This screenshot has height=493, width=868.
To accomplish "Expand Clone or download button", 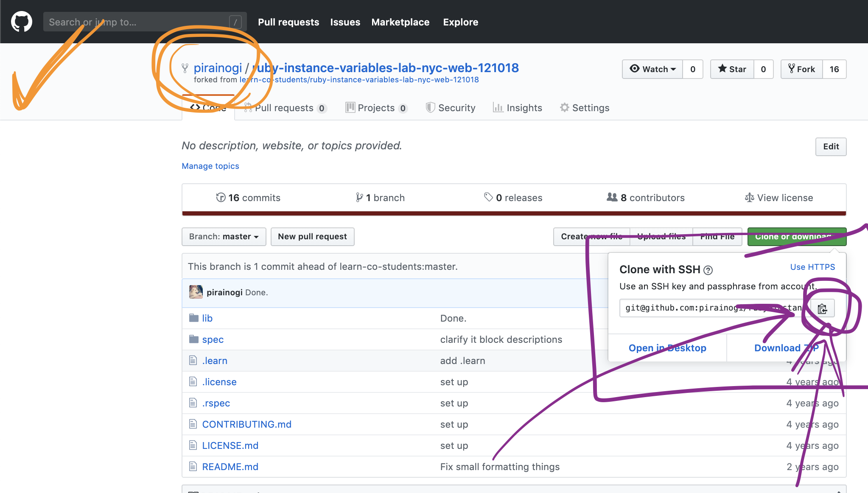I will click(796, 237).
